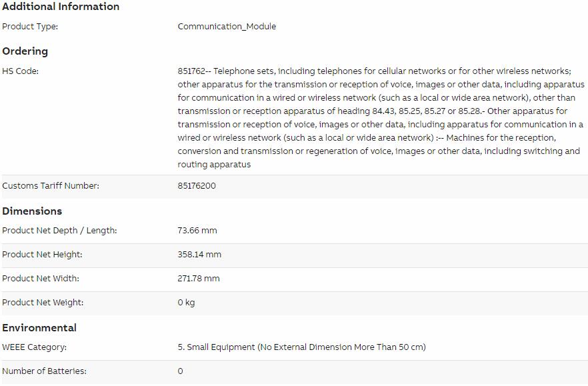Select the 271.78 mm width value
The height and width of the screenshot is (386, 588).
point(199,279)
